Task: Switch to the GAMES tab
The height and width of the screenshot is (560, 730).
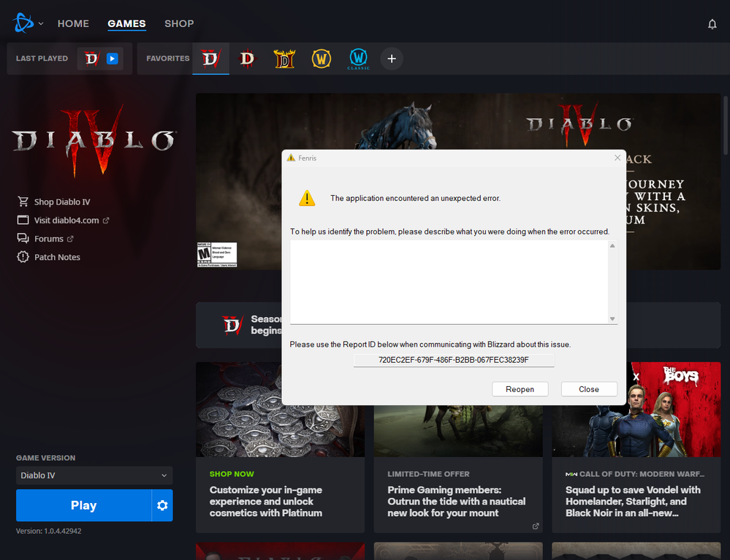Action: pyautogui.click(x=126, y=23)
